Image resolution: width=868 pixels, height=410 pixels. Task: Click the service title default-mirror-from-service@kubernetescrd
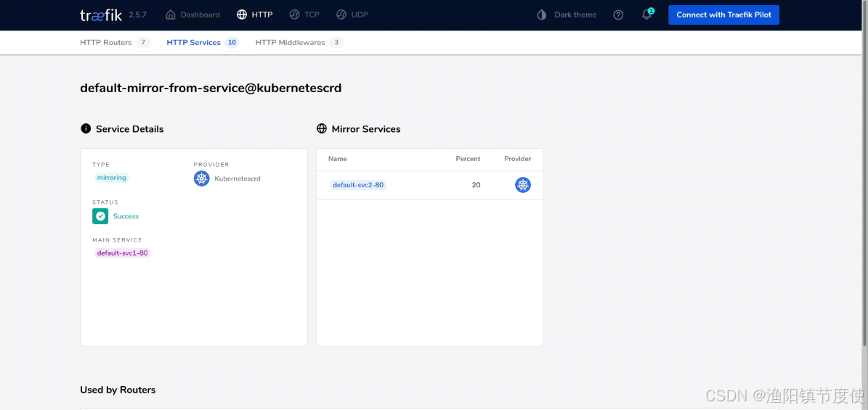click(211, 88)
